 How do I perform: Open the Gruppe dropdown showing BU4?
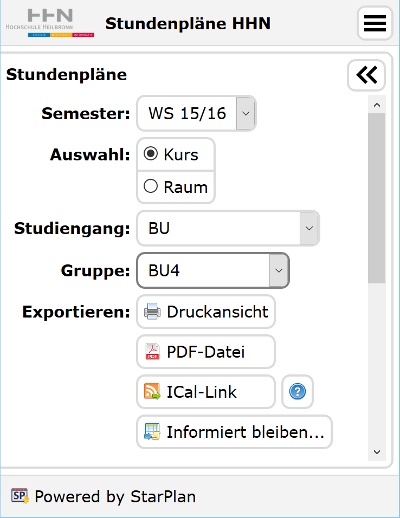(x=213, y=270)
